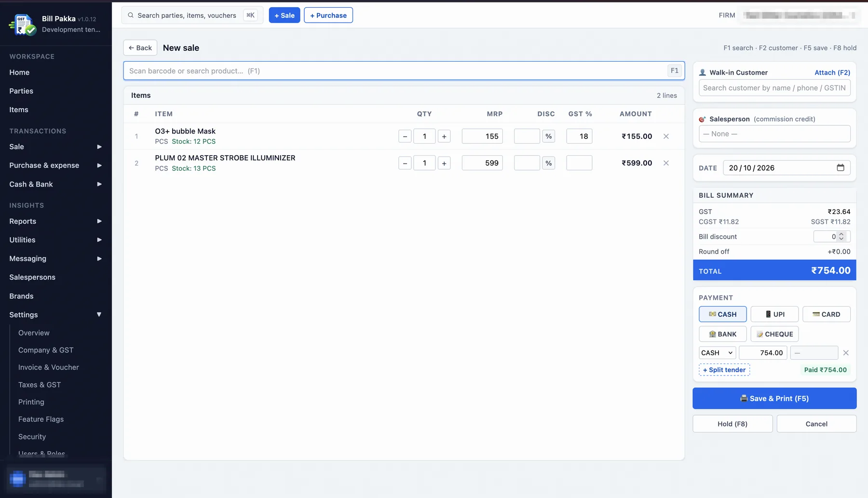868x498 pixels.
Task: Click Save & Print (F5)
Action: coord(774,398)
